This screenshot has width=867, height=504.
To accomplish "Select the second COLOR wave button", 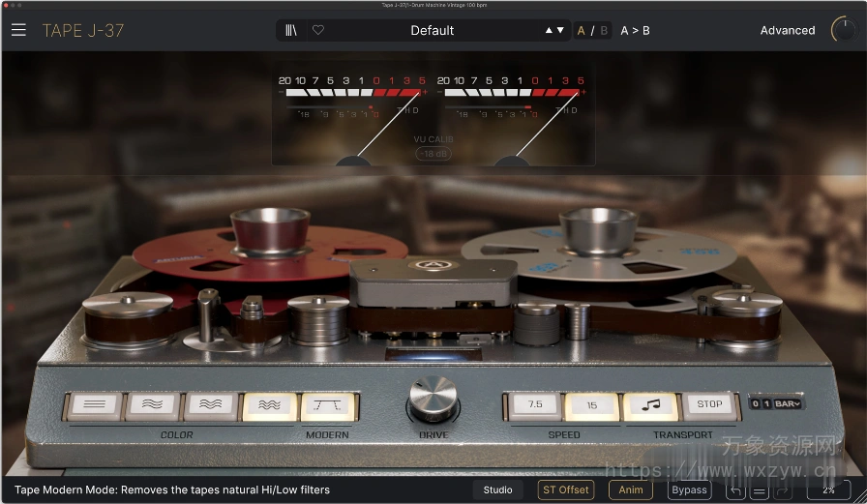I will 153,405.
